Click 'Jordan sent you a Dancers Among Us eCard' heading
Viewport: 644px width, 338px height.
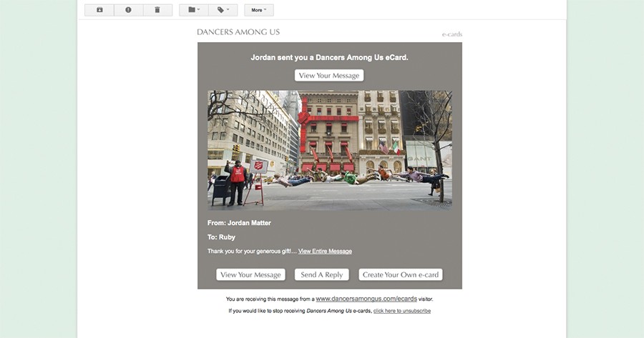click(329, 57)
